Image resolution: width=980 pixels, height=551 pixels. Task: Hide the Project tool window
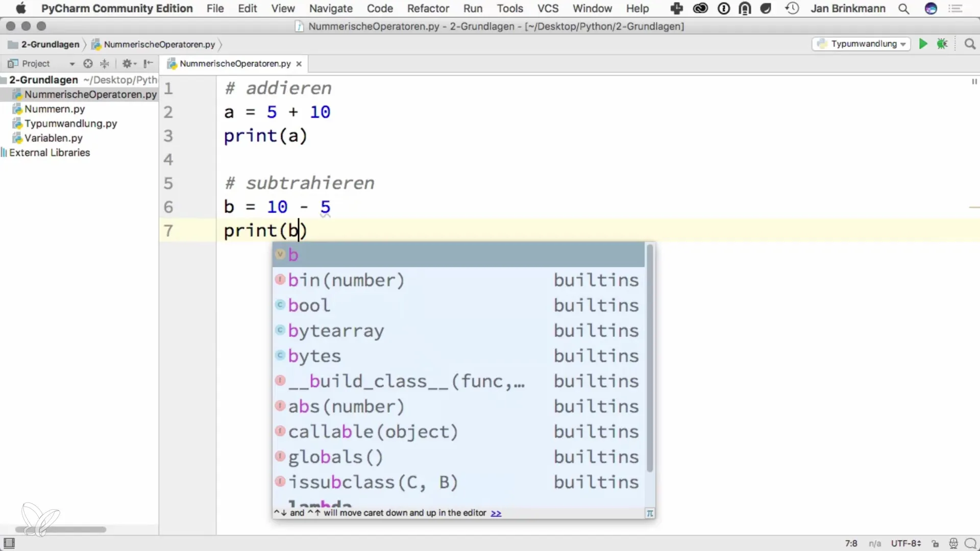[148, 63]
